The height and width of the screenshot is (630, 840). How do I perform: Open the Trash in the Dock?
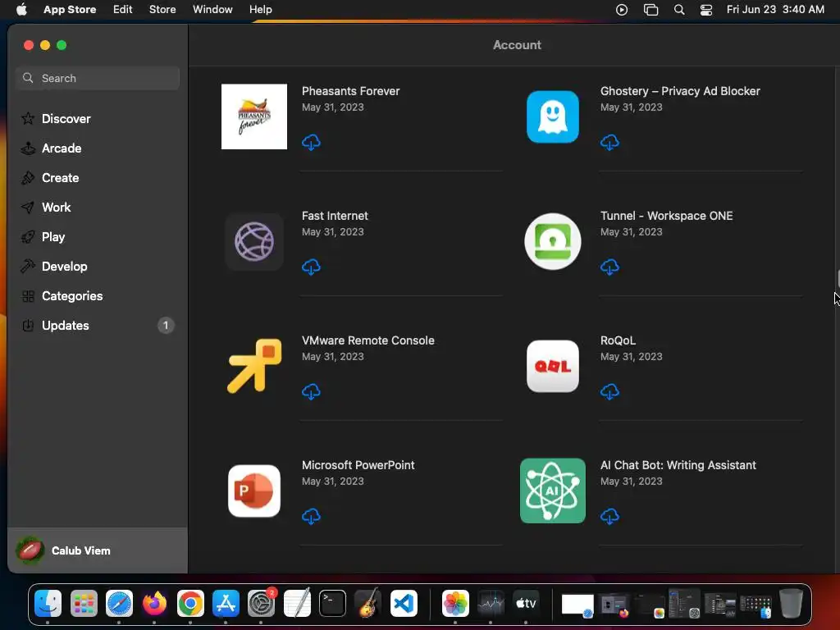coord(791,604)
